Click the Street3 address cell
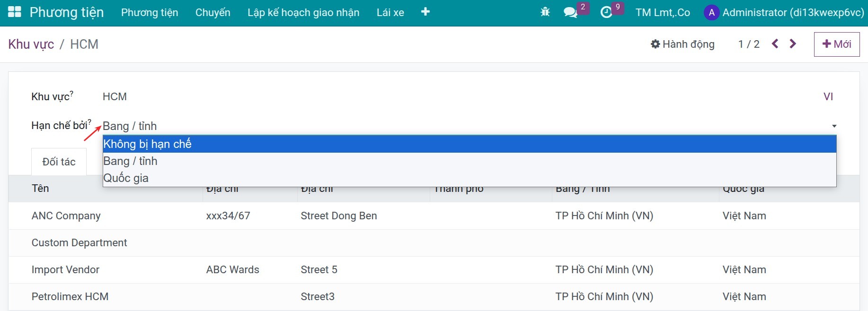The image size is (868, 311). (318, 297)
